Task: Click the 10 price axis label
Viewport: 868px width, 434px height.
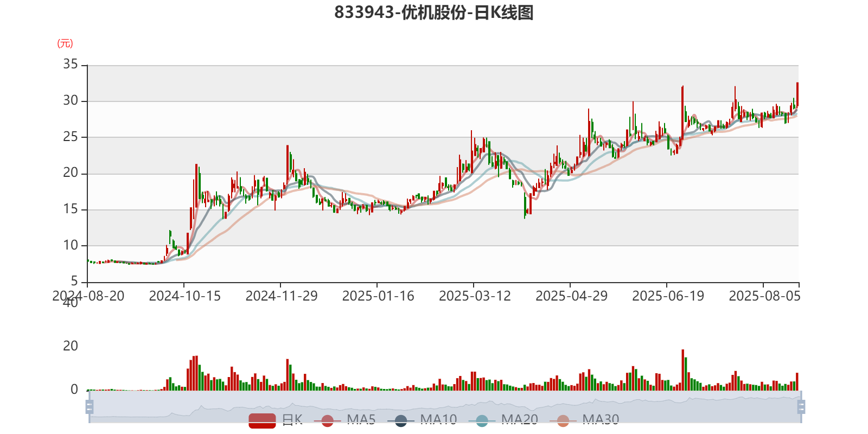Action: [71, 245]
